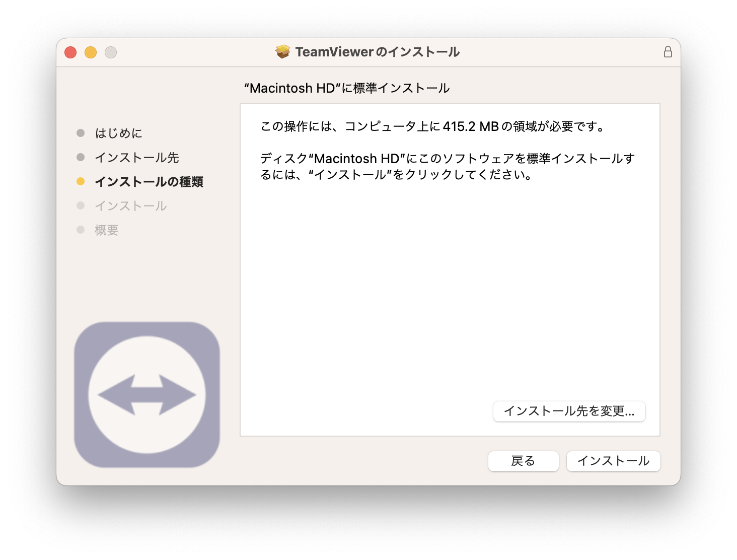Screen dimensions: 737x560
Task: Click the TeamViewer logo in the sidebar
Action: (x=147, y=395)
